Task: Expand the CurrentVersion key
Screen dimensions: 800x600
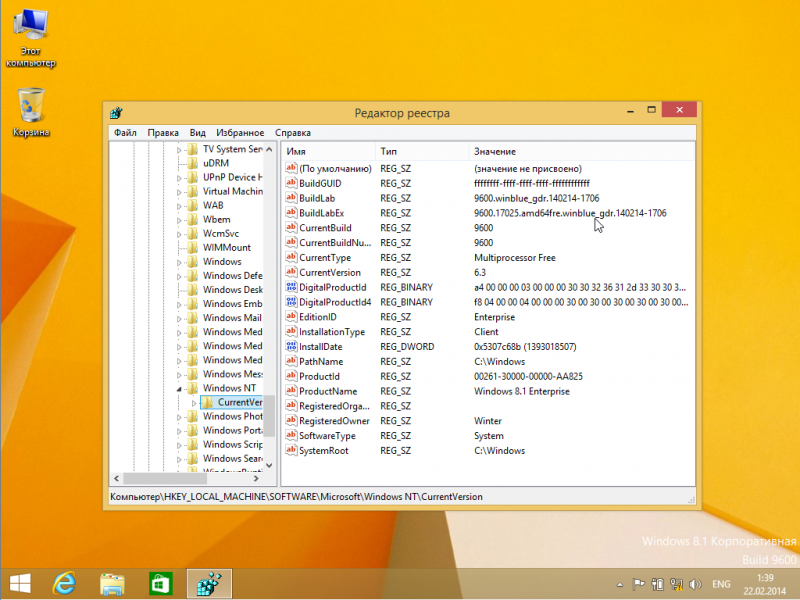Action: coord(194,403)
